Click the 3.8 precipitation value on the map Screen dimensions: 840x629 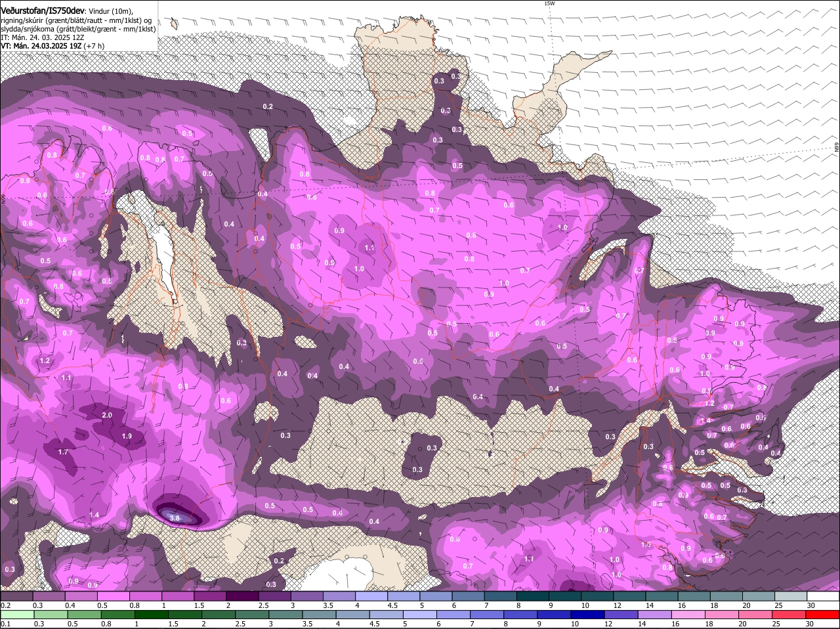pos(175,518)
